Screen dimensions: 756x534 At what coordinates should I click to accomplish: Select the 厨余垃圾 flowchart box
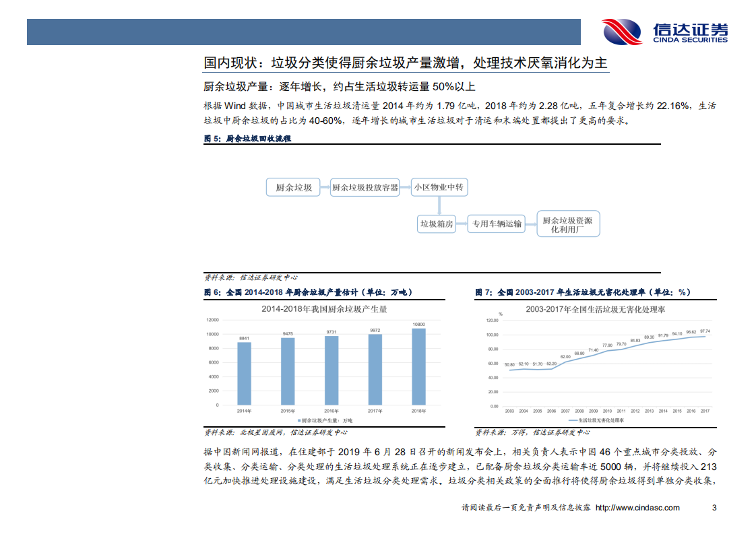(294, 189)
